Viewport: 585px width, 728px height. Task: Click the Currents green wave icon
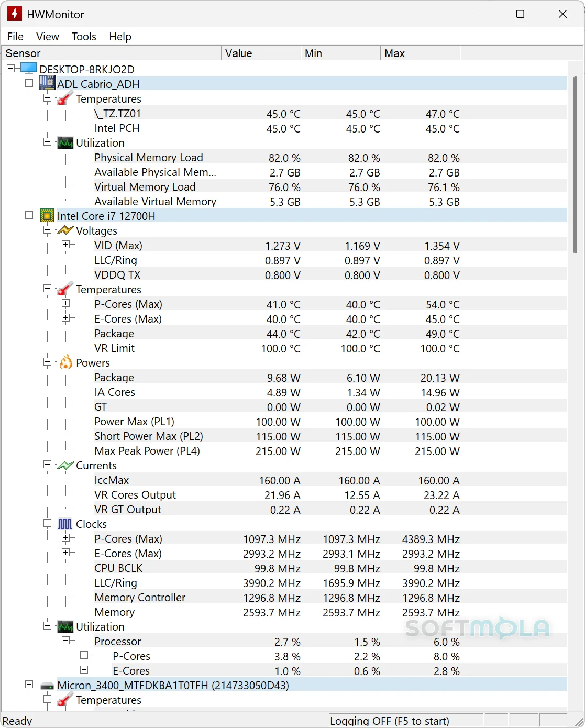65,465
